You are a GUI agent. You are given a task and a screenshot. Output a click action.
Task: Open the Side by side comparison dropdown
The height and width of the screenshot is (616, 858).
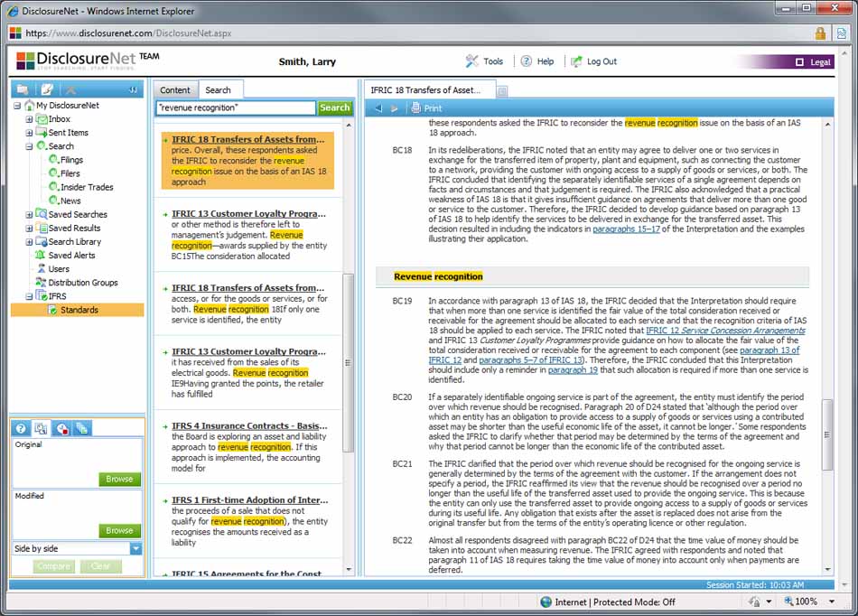(136, 548)
